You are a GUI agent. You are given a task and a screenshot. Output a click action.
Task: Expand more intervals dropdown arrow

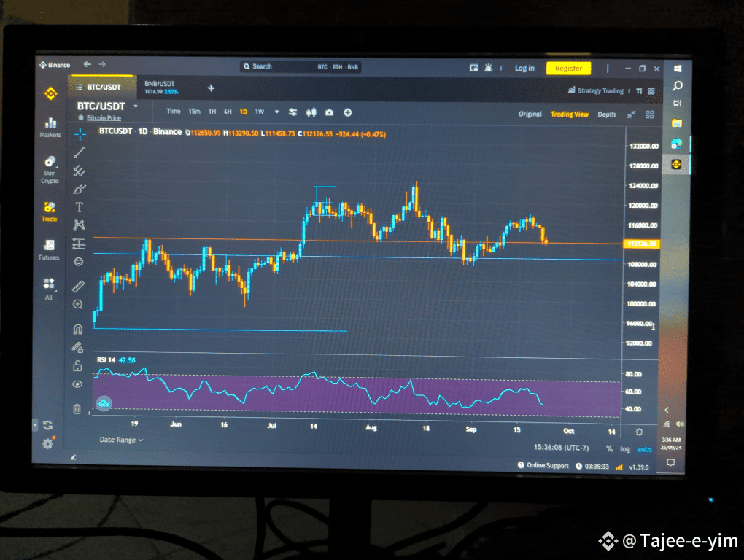click(x=276, y=112)
